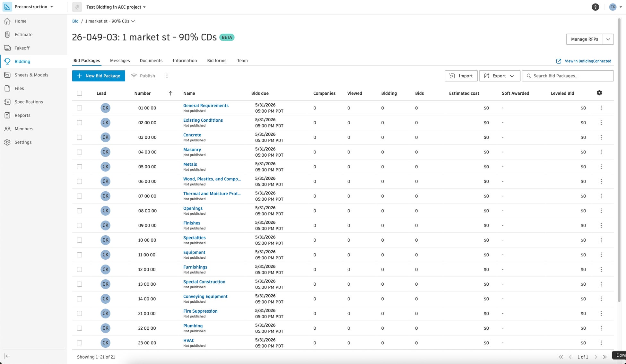Click the table settings gear icon
This screenshot has width=626, height=364.
(599, 93)
